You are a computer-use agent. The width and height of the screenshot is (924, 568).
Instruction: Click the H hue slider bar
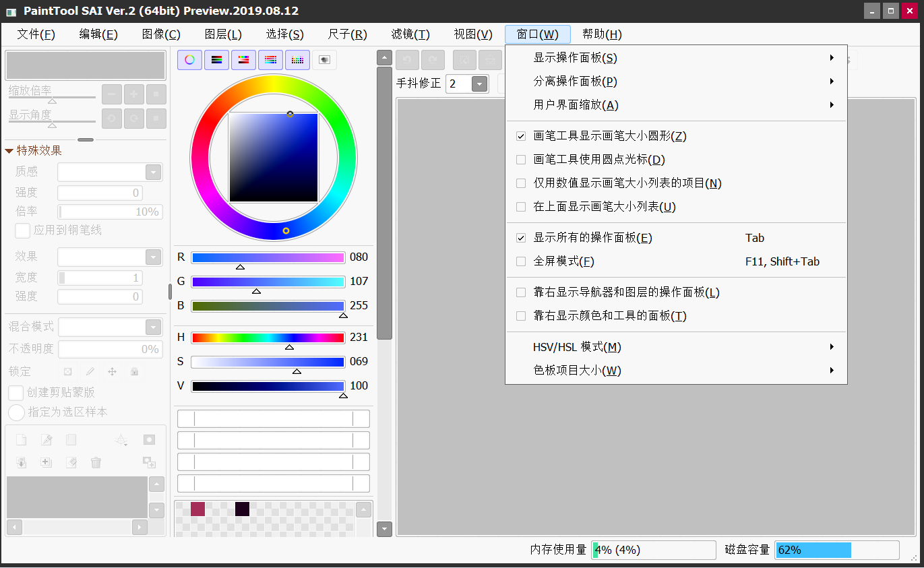(268, 338)
